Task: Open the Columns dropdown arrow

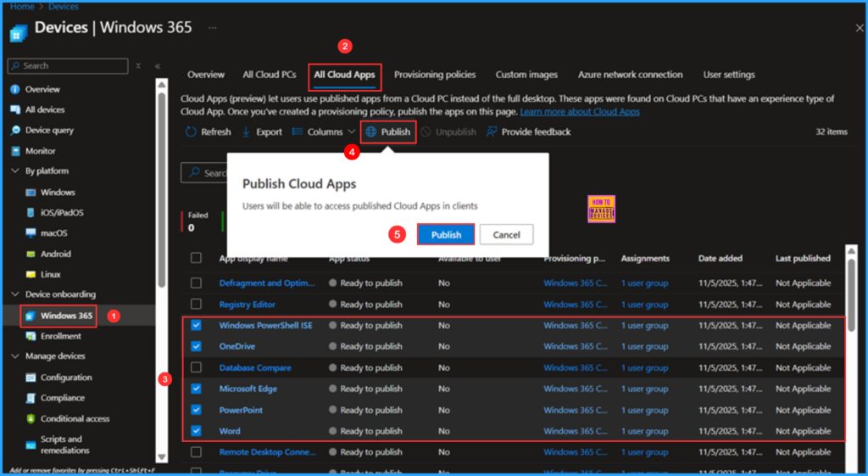Action: (351, 132)
